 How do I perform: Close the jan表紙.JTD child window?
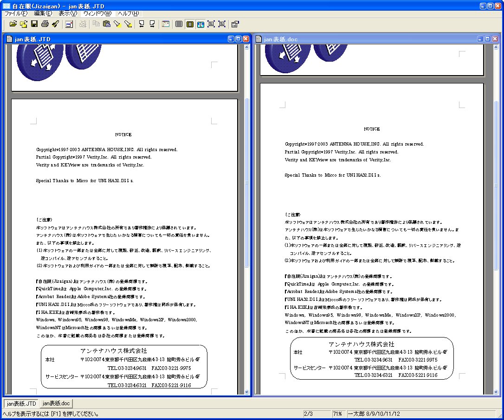[x=246, y=39]
